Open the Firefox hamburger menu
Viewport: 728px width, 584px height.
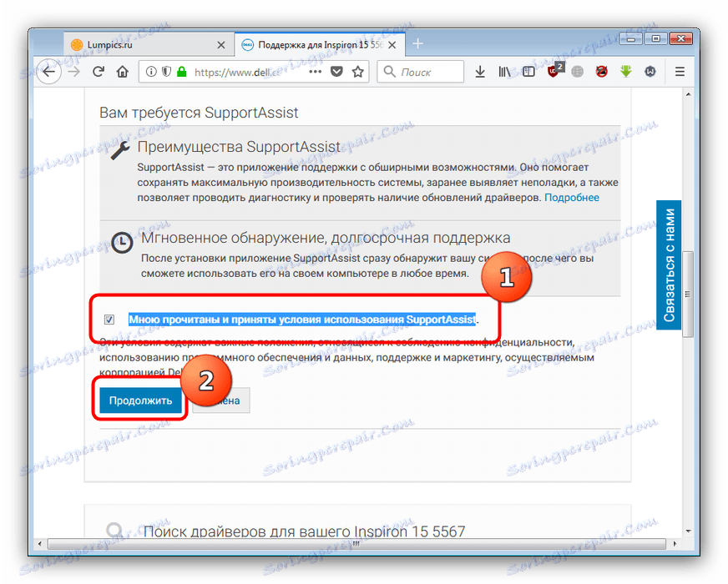click(680, 72)
